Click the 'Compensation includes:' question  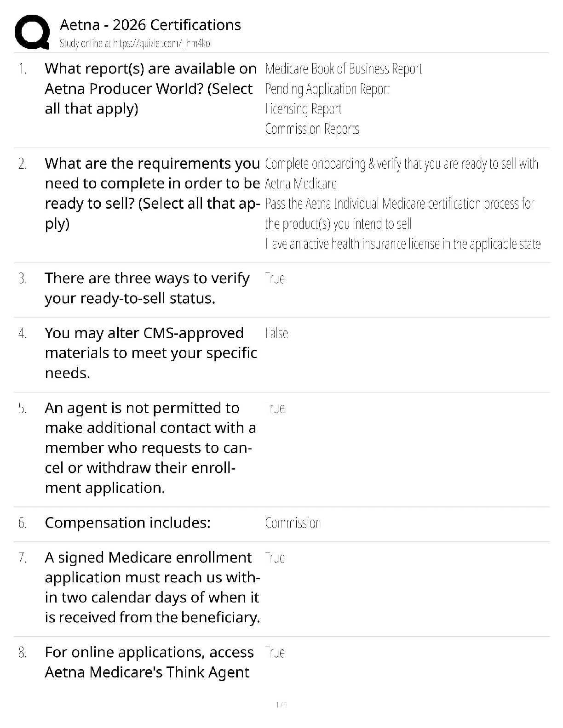(x=127, y=523)
